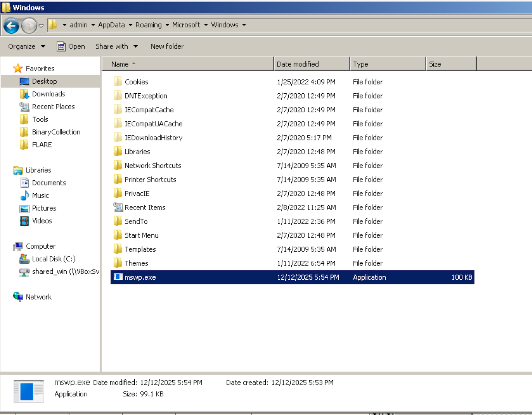Select the IECompatUACache folder icon
The width and height of the screenshot is (532, 415).
click(x=118, y=123)
